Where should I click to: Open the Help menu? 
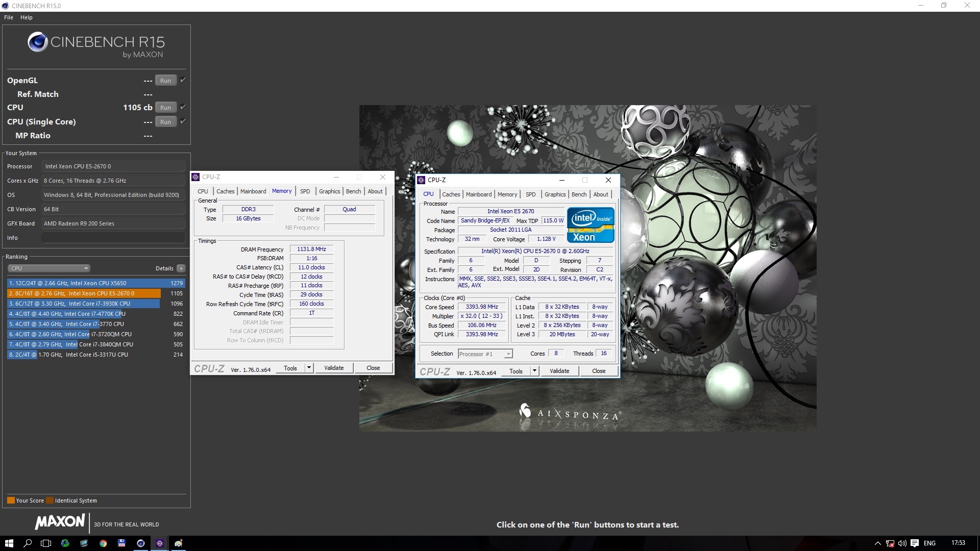(27, 17)
